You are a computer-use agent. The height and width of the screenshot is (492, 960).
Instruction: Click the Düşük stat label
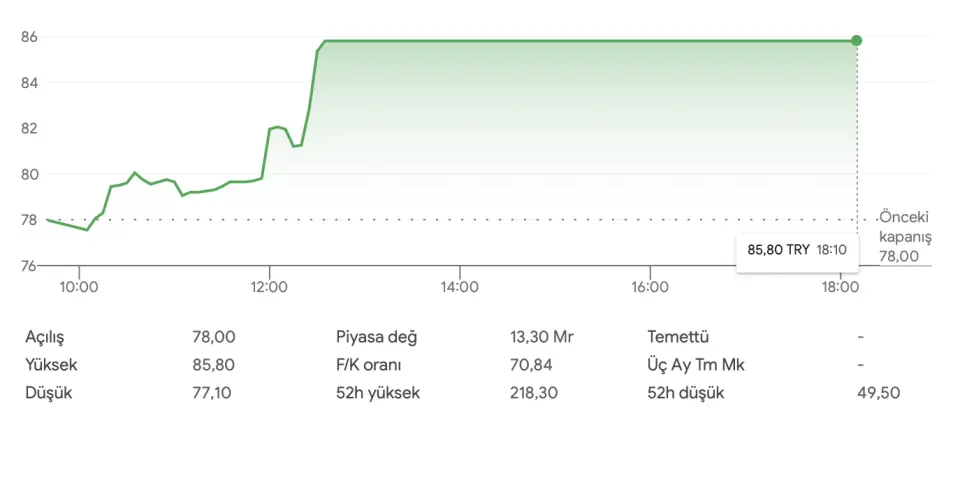click(48, 393)
